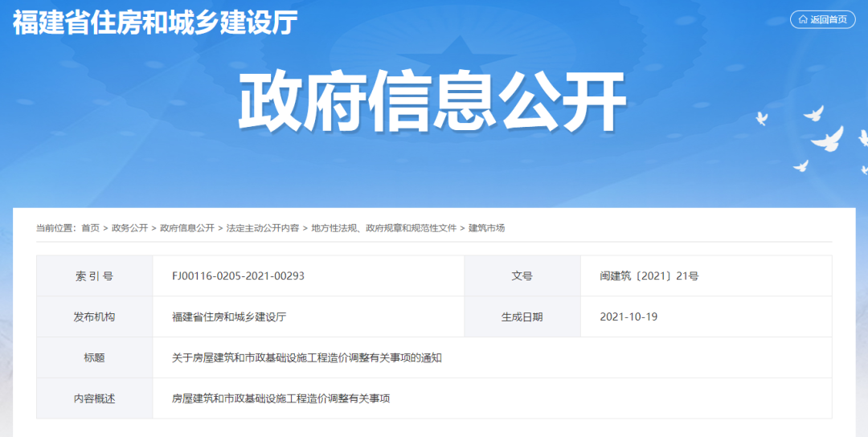
Task: Click the house icon in 返回首页
Action: 803,20
